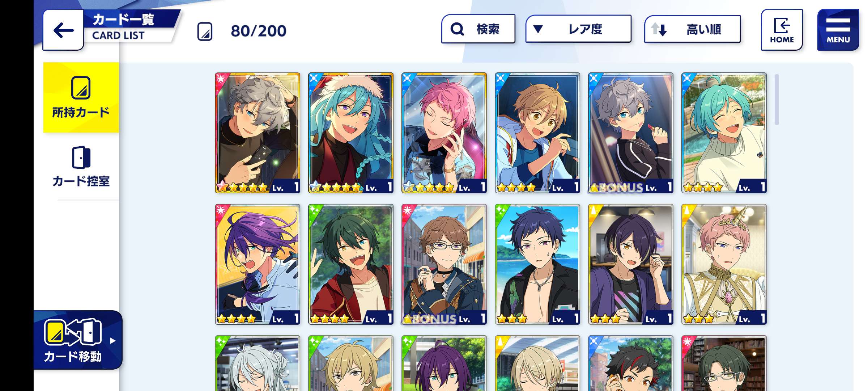Go back using the left arrow button
The width and height of the screenshot is (868, 391).
[x=63, y=30]
